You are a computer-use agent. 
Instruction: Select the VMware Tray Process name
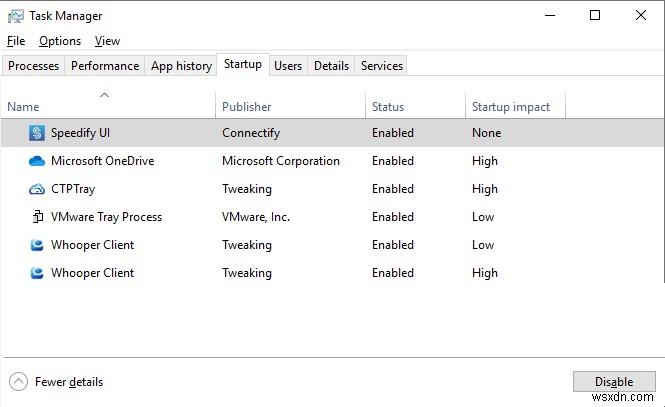coord(106,217)
